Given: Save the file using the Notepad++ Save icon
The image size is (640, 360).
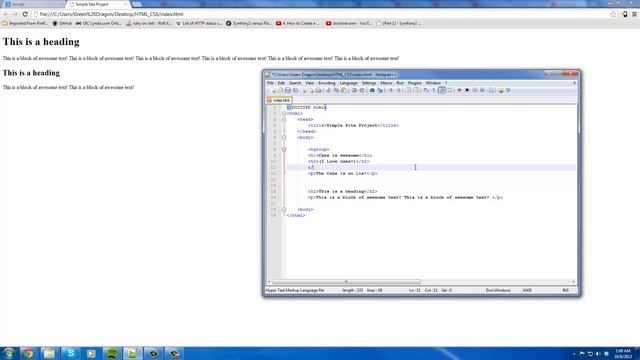Looking at the screenshot, I should 287,90.
